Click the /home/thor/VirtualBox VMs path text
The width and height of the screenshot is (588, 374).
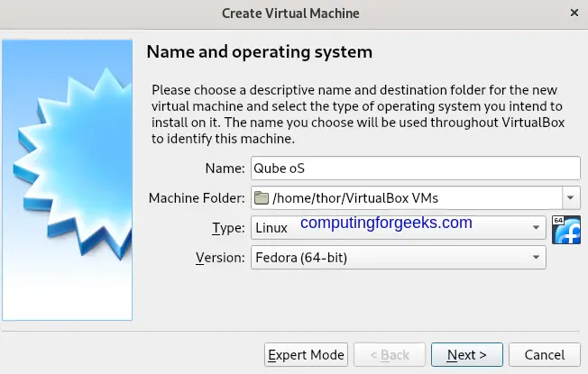pyautogui.click(x=355, y=198)
